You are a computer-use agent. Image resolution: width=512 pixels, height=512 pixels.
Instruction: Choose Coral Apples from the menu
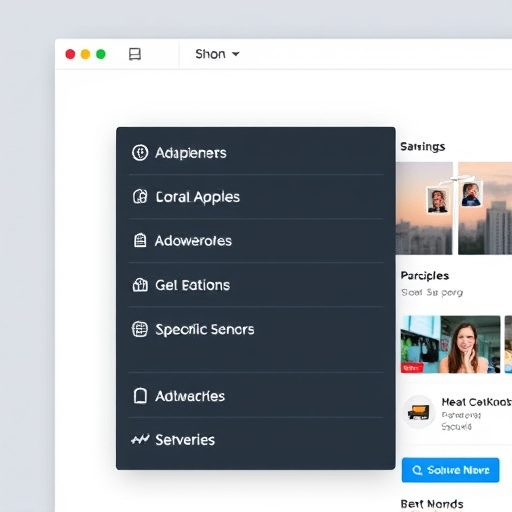point(256,197)
